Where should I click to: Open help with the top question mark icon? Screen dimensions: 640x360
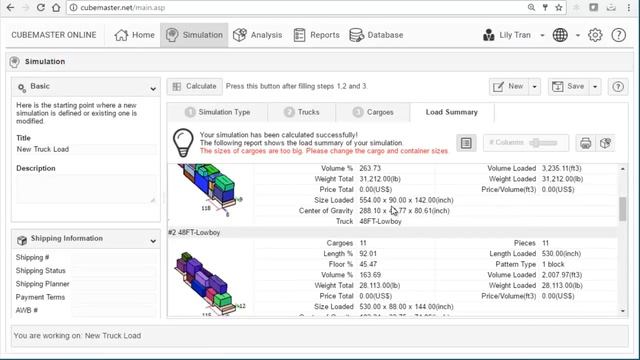coord(619,35)
